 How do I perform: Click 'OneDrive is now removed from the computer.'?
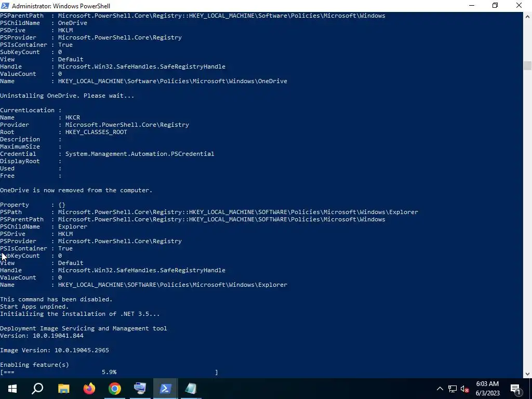click(x=76, y=190)
